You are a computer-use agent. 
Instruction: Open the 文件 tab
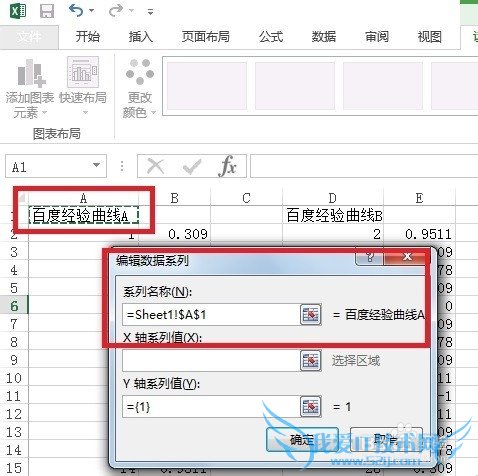click(x=29, y=37)
